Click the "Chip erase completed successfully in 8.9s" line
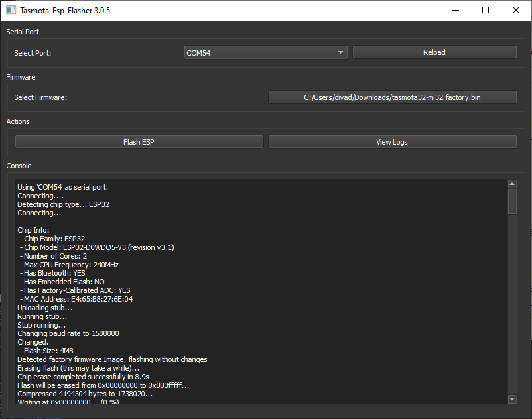Viewport: 532px width, 419px height. tap(83, 377)
